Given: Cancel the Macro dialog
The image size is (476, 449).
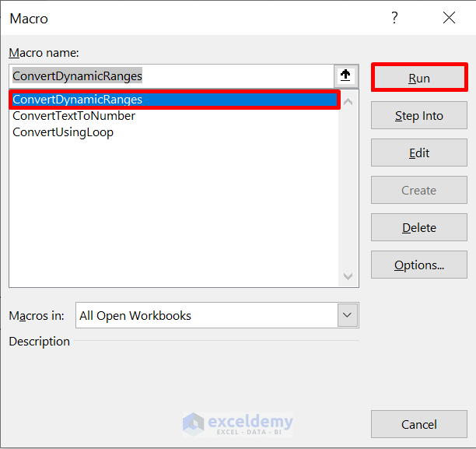Looking at the screenshot, I should (419, 425).
